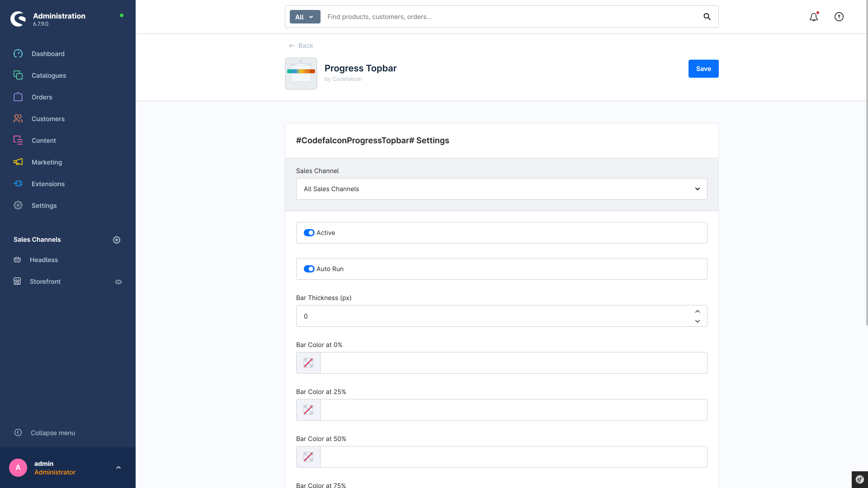Go to Catalogues menu item
Screen dimensions: 868x488
[x=49, y=75]
